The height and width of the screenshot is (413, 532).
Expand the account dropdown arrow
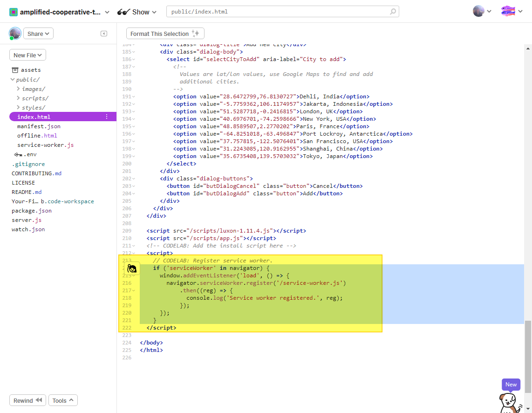pos(489,12)
